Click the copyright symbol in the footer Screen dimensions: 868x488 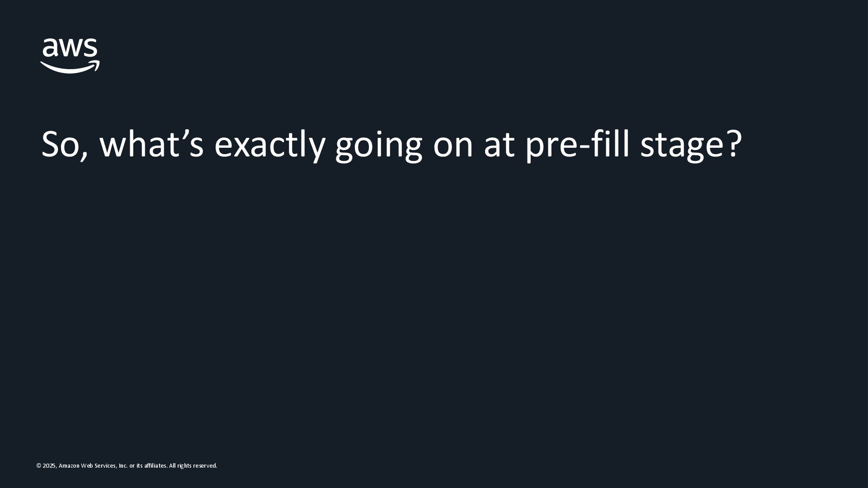(x=39, y=466)
